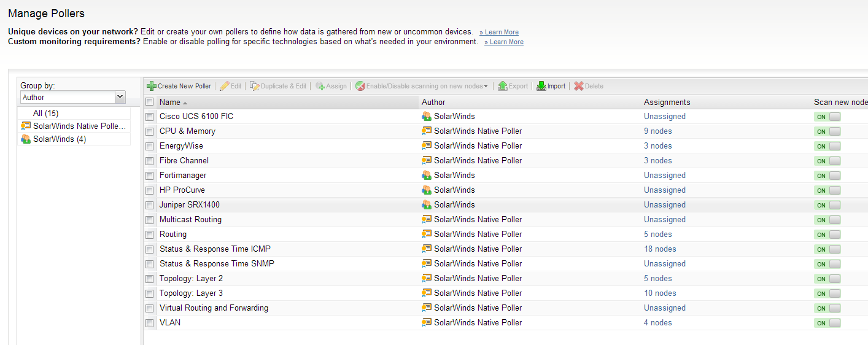Image resolution: width=868 pixels, height=345 pixels.
Task: Click the Import download icon
Action: coord(541,86)
